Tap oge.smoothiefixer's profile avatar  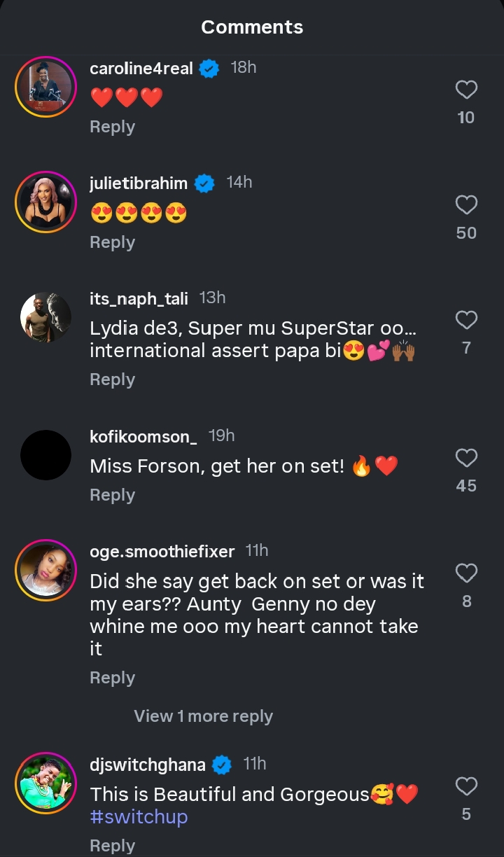(45, 570)
